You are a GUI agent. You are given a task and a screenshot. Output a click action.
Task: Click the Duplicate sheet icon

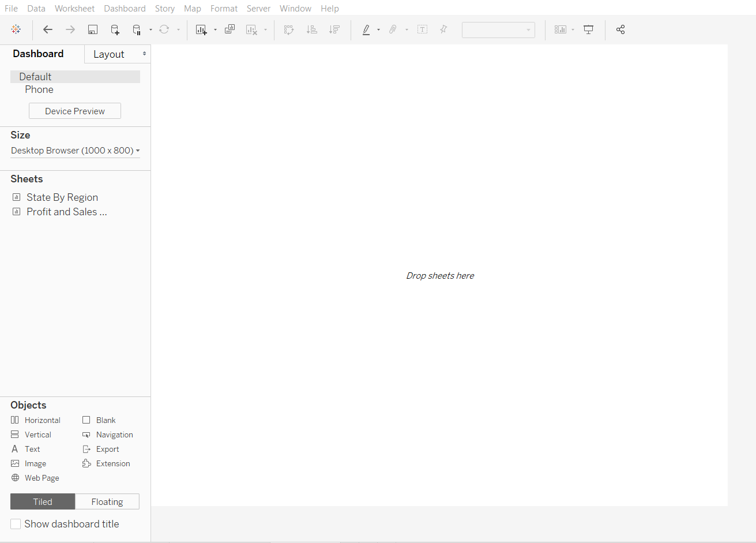[x=230, y=29]
